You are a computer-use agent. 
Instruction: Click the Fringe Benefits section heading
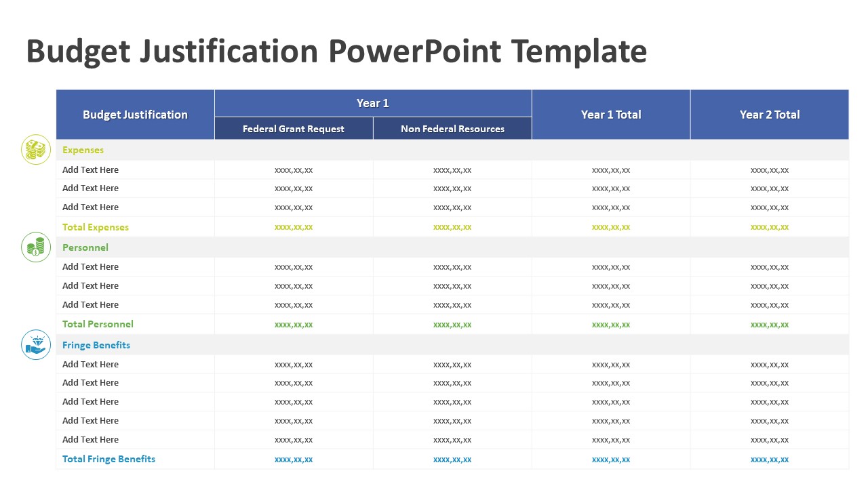tap(96, 345)
